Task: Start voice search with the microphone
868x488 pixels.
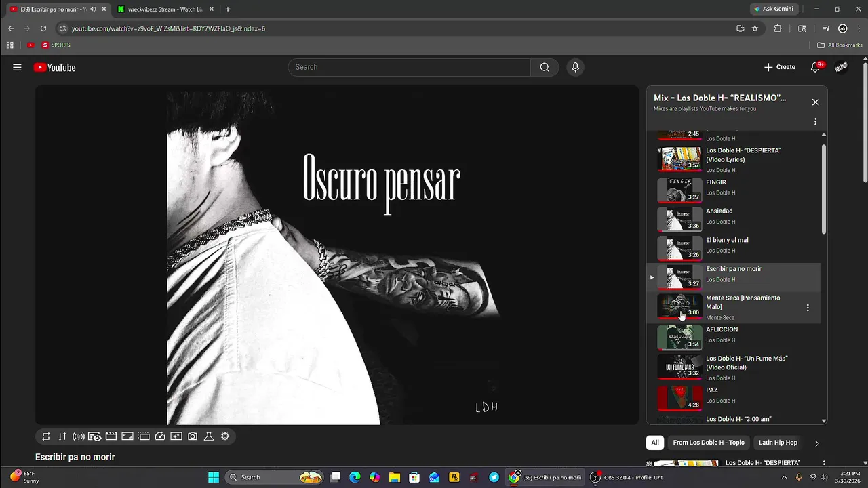Action: pos(575,67)
